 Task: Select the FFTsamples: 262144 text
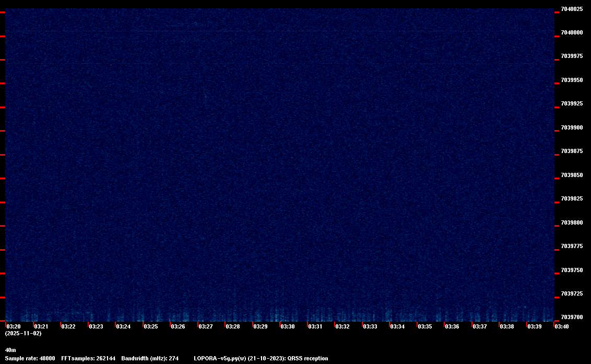pyautogui.click(x=88, y=359)
